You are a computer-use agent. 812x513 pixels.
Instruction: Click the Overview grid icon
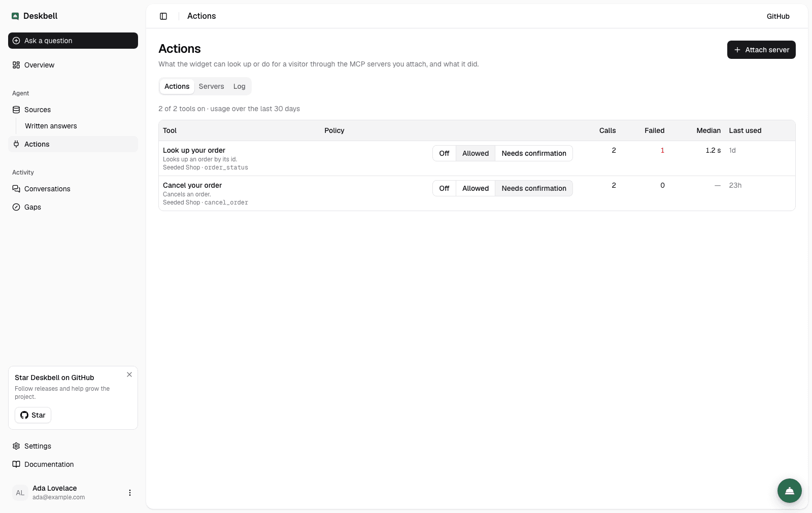pos(16,65)
